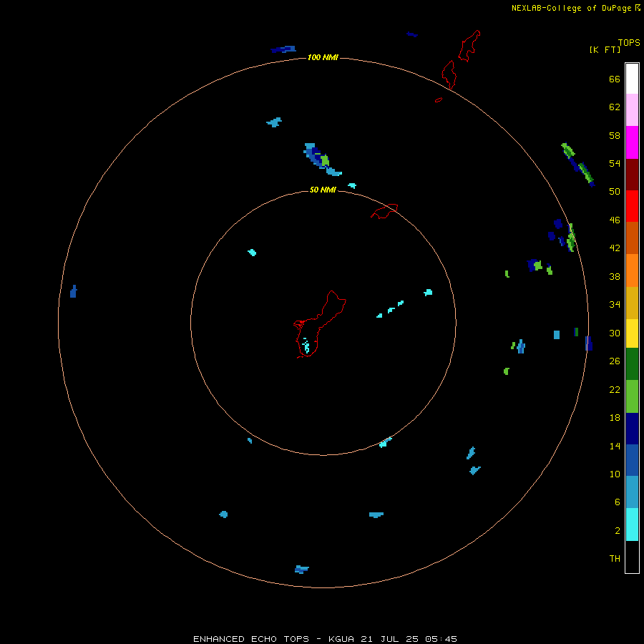
Task: Click the light blue 14 kft legend swatch
Action: tap(632, 492)
